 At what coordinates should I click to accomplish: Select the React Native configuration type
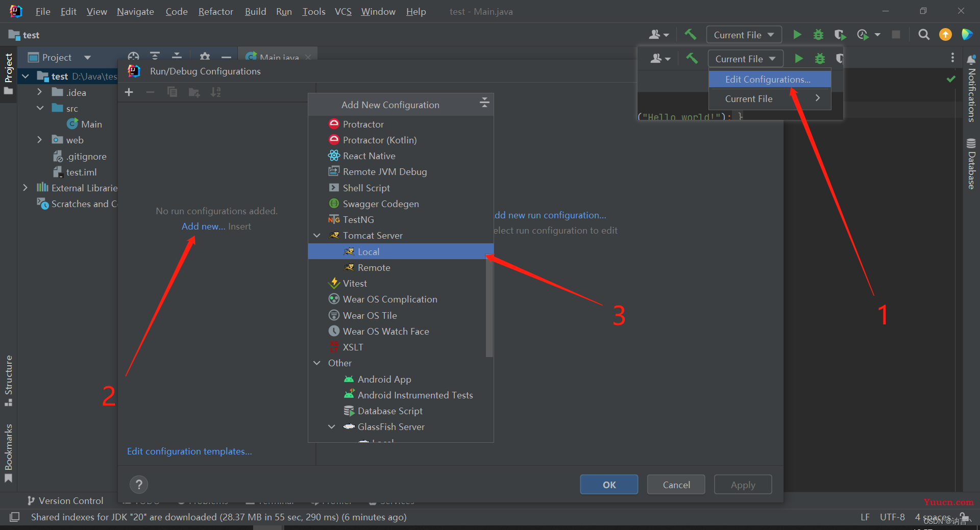(401, 156)
